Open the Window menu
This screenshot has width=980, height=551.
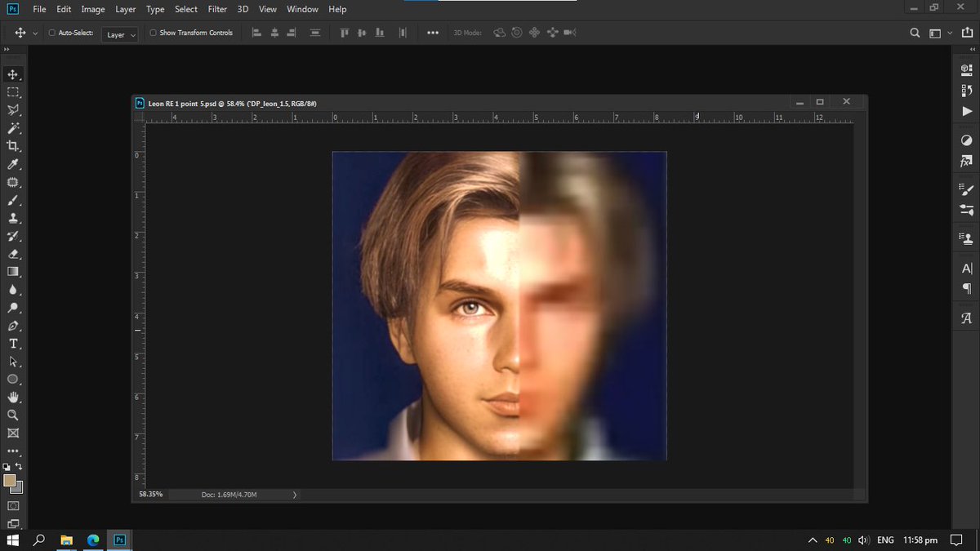pyautogui.click(x=302, y=9)
